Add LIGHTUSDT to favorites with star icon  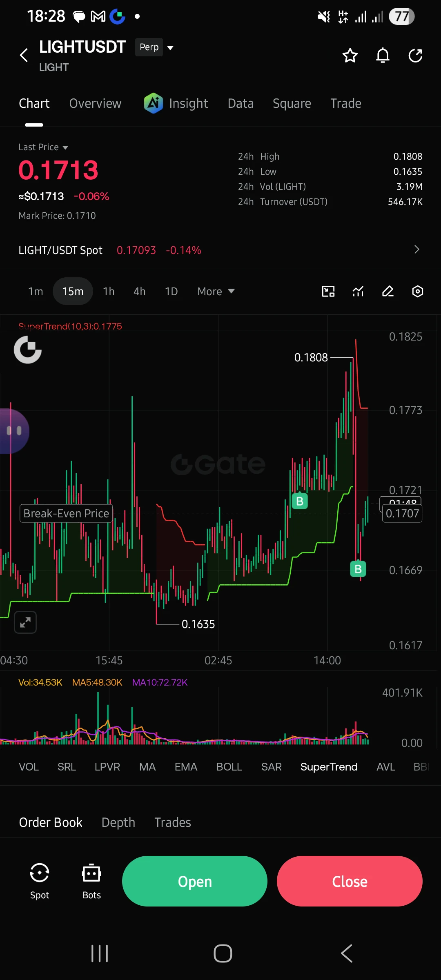point(350,56)
